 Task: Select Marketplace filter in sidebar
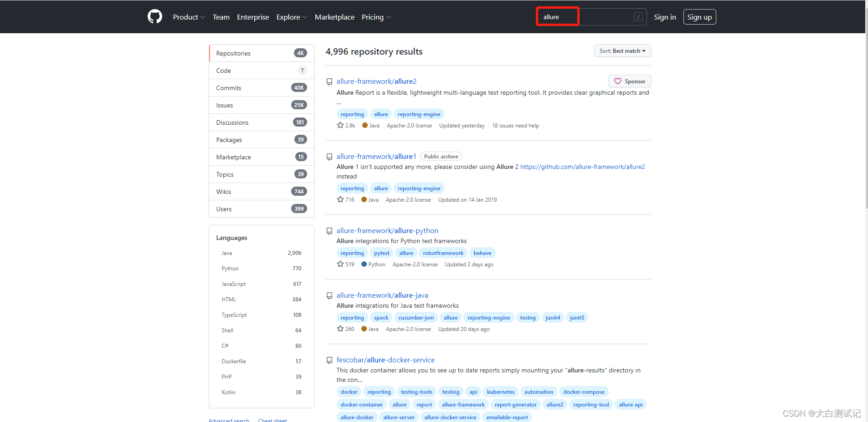pos(262,157)
